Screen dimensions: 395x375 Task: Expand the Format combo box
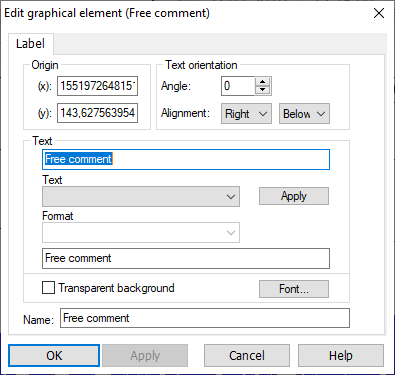point(141,232)
